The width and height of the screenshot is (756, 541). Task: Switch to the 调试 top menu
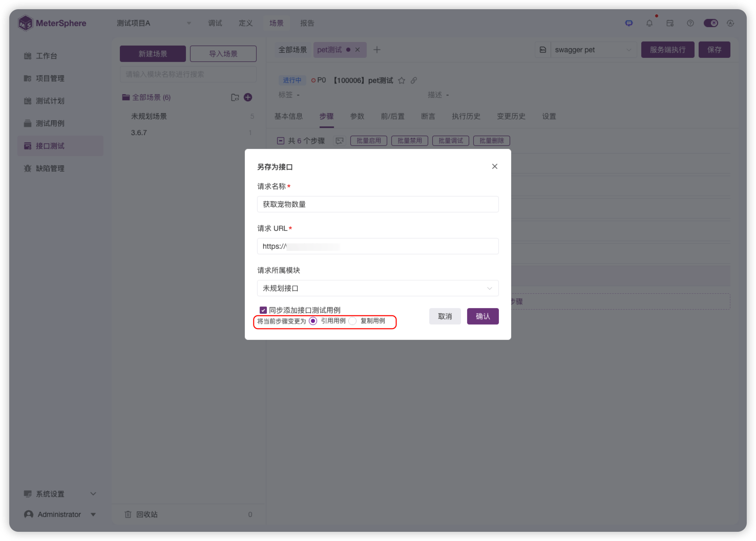pos(215,23)
